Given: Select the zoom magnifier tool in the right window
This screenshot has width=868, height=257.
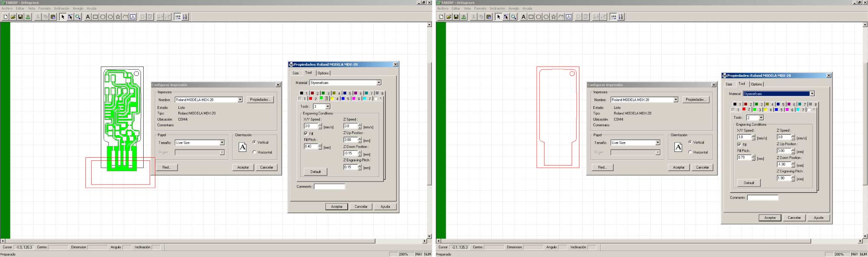Looking at the screenshot, I should coord(513,17).
